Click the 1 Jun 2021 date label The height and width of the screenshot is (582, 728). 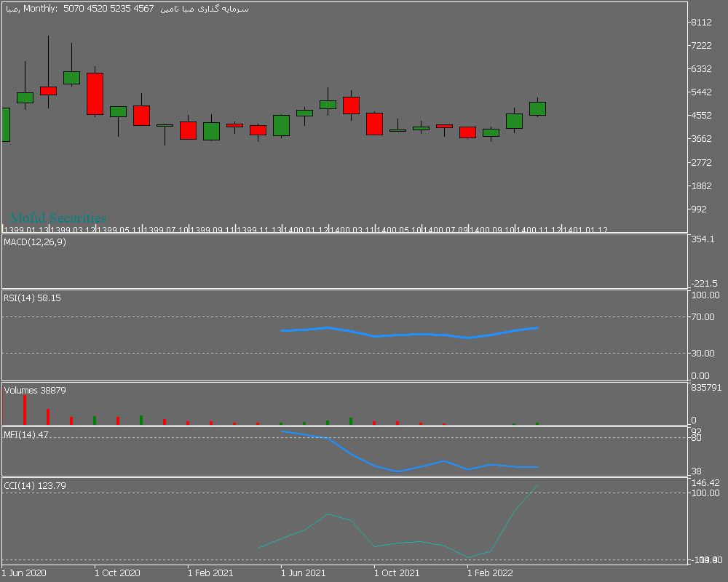pyautogui.click(x=303, y=573)
